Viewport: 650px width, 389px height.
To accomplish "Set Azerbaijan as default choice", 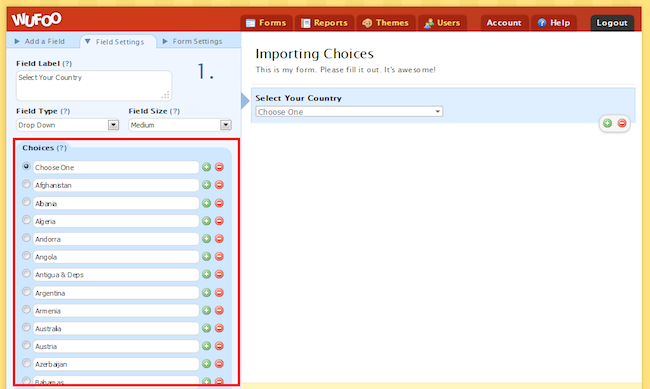I will [x=27, y=363].
